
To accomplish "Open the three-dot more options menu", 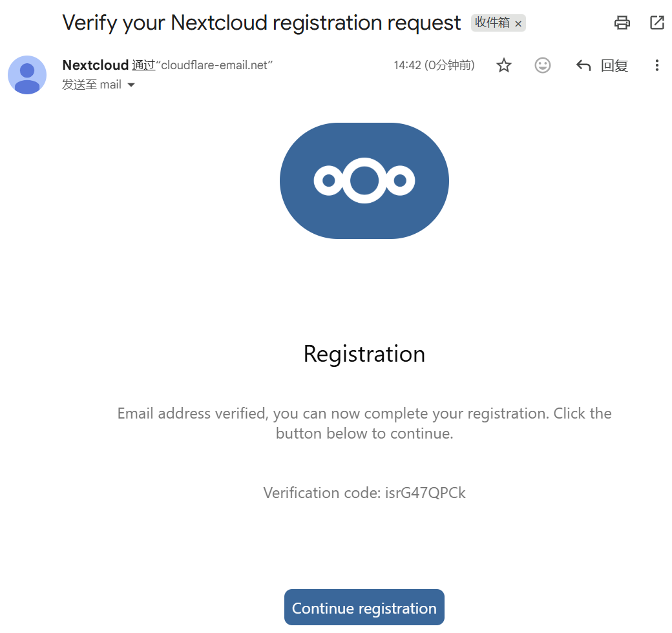I will [x=656, y=65].
